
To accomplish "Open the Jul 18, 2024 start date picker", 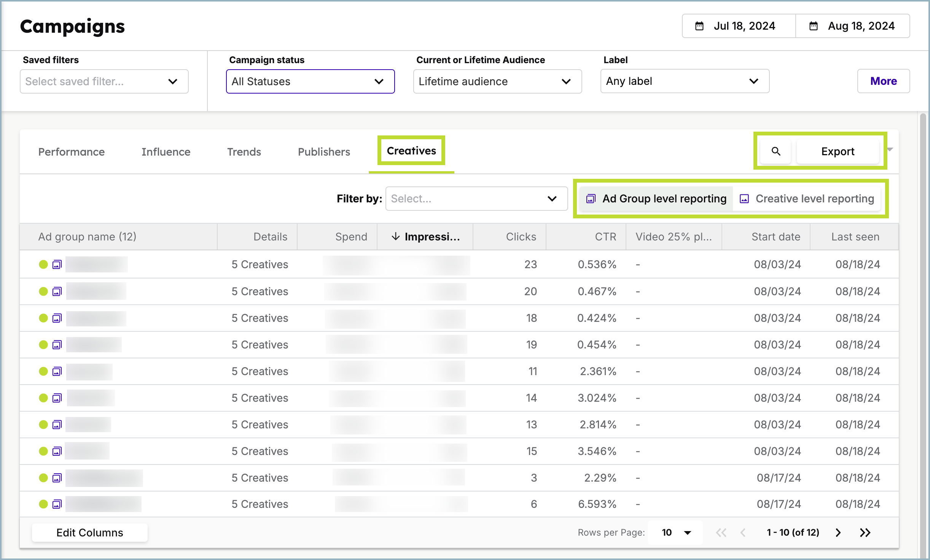I will tap(739, 26).
